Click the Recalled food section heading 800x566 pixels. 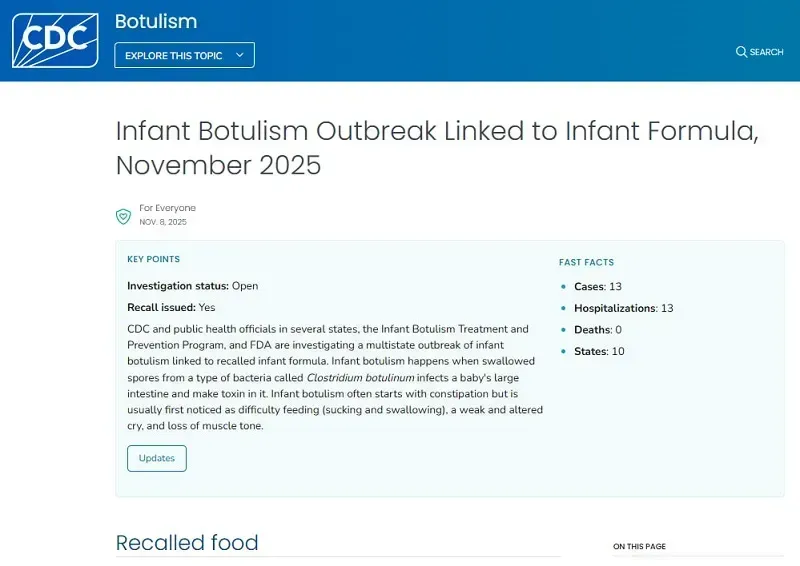coord(187,543)
